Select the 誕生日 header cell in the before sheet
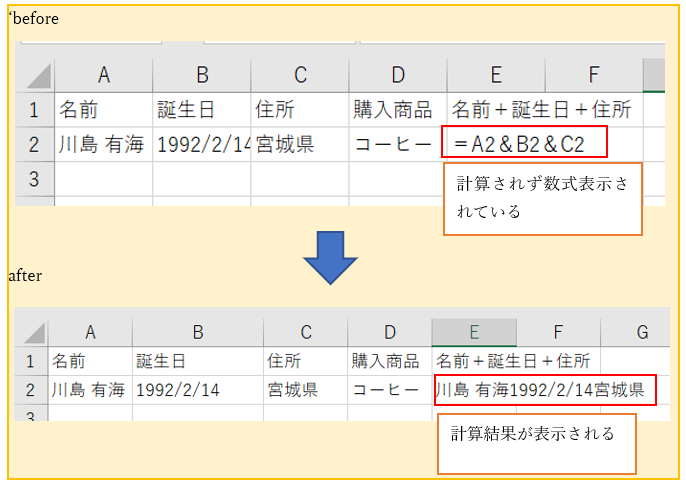Screen dimensions: 686x483 tap(201, 110)
